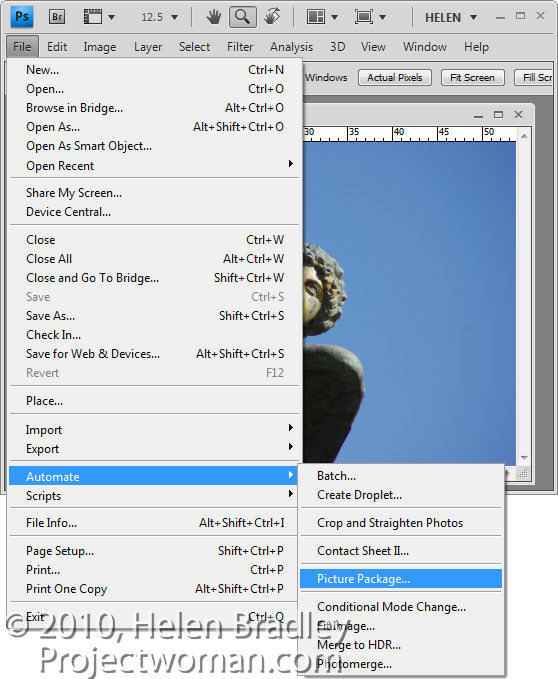Click the Arrange Documents icon
This screenshot has width=558, height=679.
pyautogui.click(x=316, y=17)
